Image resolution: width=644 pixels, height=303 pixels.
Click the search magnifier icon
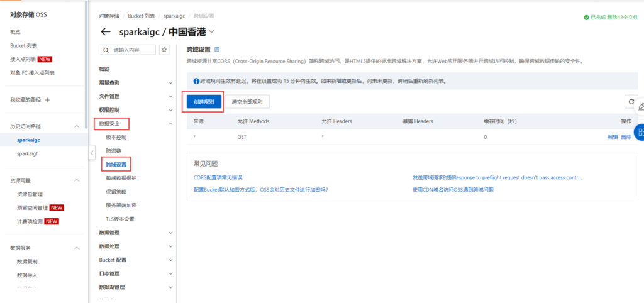pyautogui.click(x=106, y=50)
